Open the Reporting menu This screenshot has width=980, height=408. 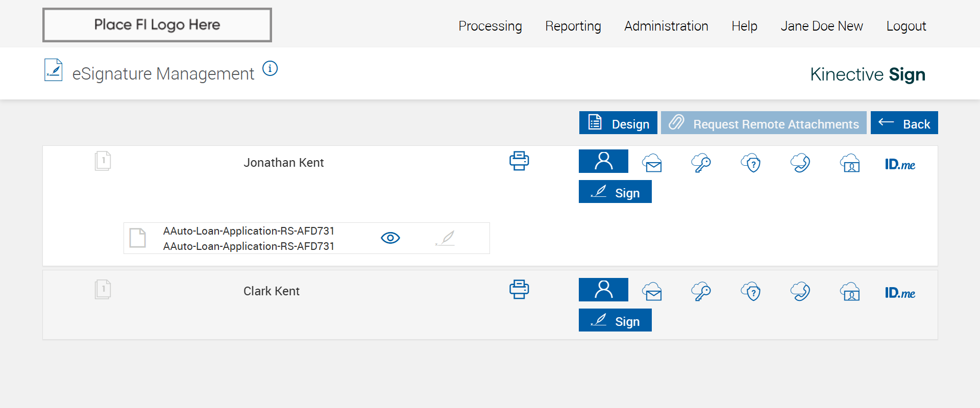pyautogui.click(x=573, y=26)
